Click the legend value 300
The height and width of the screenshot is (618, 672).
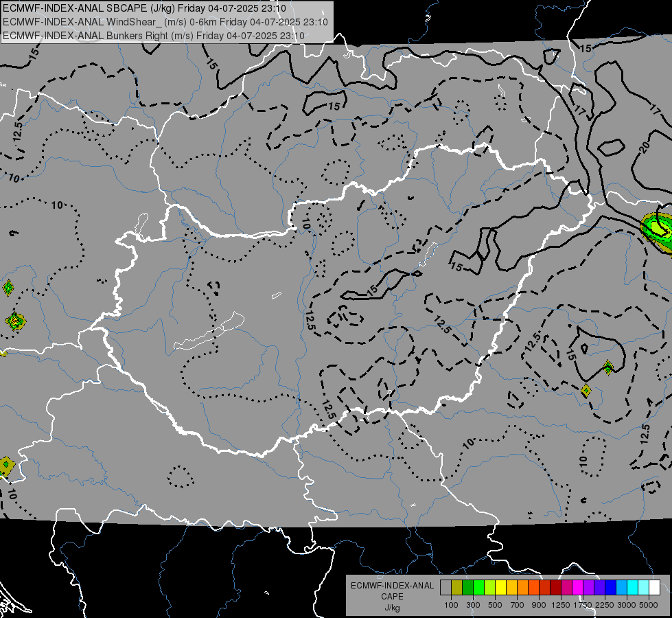pos(473,605)
